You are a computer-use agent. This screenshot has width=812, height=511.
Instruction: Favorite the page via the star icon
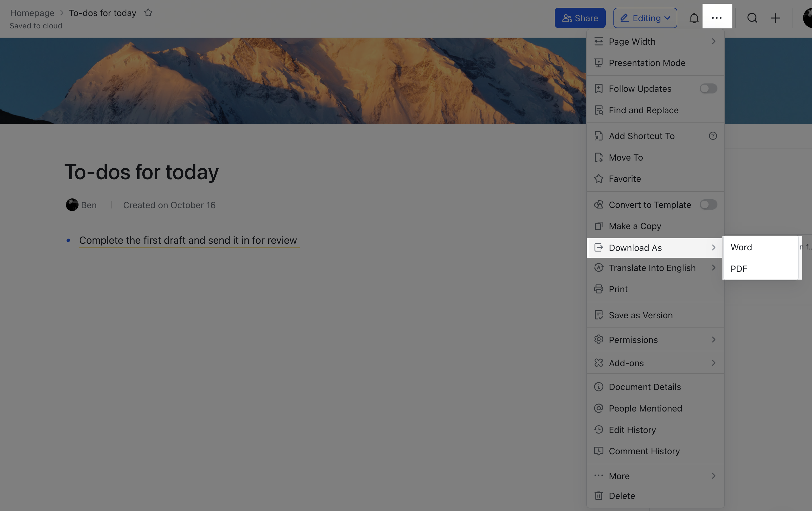[x=148, y=13]
